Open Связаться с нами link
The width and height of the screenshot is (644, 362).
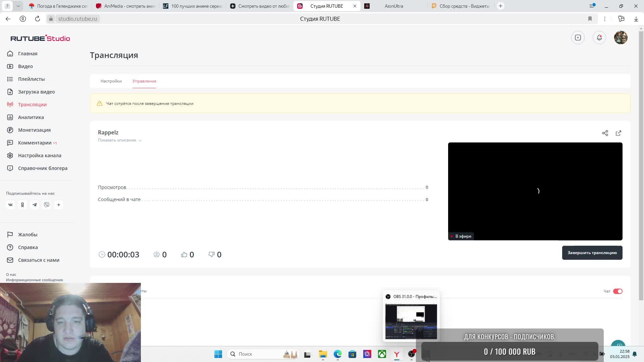click(39, 260)
